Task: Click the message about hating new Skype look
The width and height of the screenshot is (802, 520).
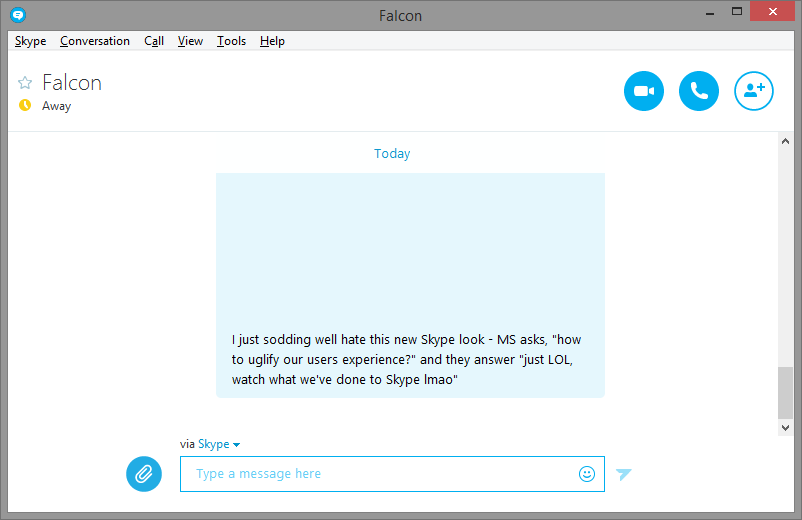Action: point(410,285)
